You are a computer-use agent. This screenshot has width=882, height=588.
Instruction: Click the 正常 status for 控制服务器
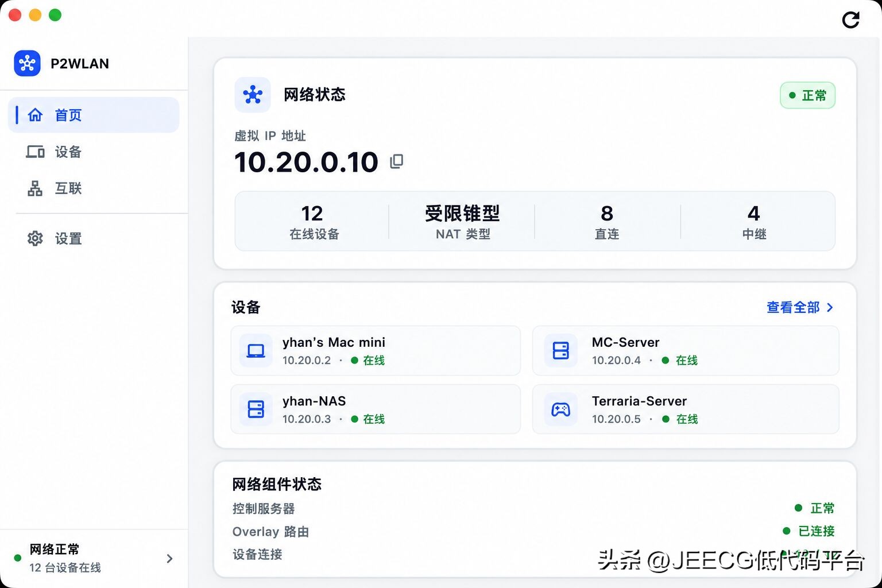[815, 508]
